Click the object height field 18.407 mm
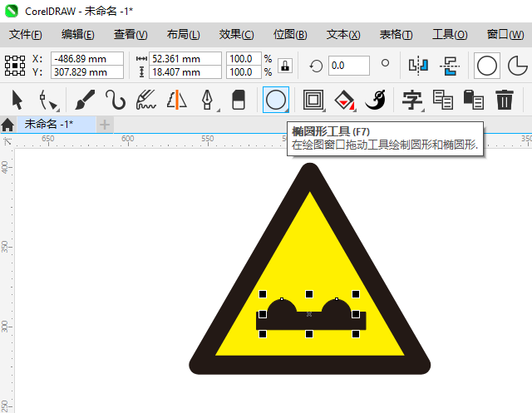 [x=185, y=72]
